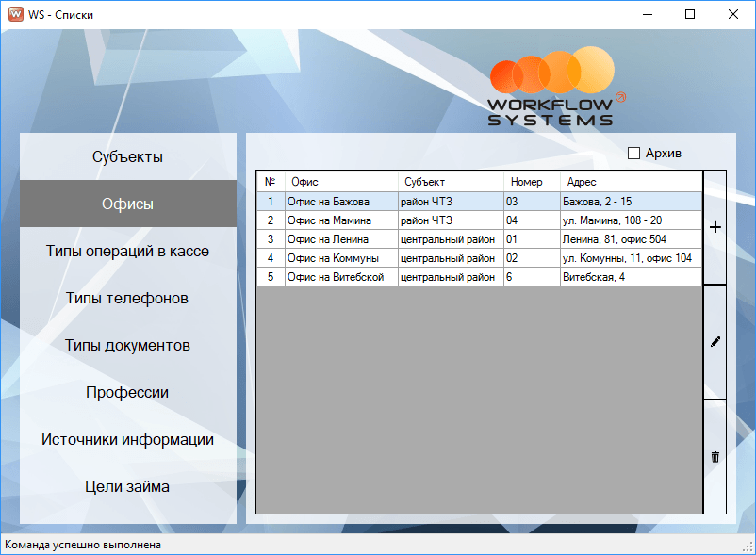Click the trash delete icon
Screen dimensions: 756x555
pyautogui.click(x=715, y=457)
